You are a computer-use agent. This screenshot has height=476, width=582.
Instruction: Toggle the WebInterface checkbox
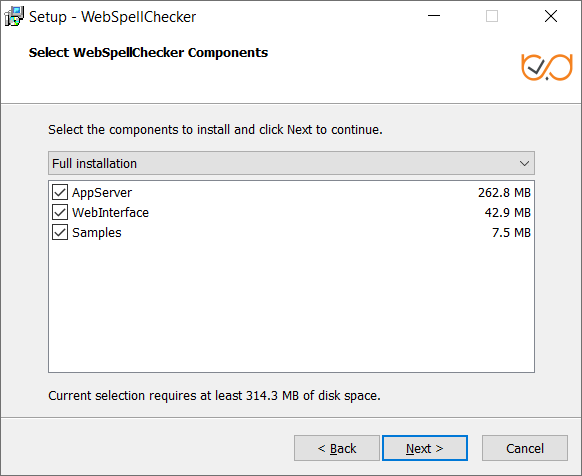60,212
